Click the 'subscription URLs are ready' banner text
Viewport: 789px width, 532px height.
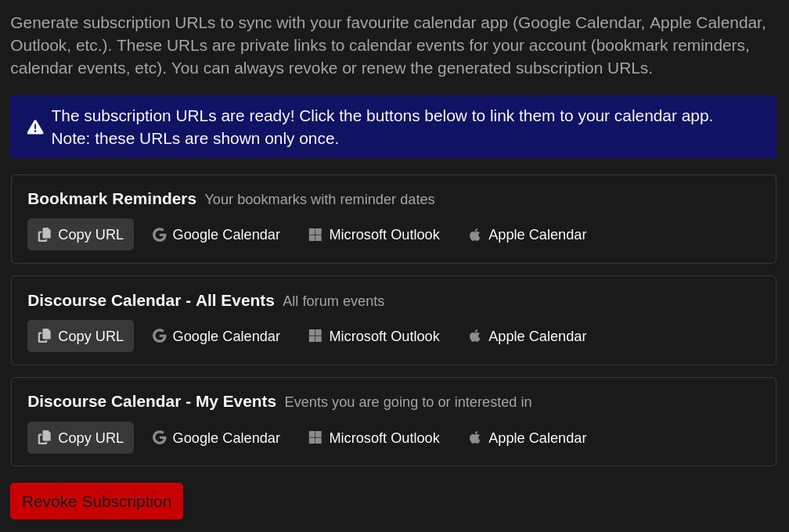tap(382, 116)
